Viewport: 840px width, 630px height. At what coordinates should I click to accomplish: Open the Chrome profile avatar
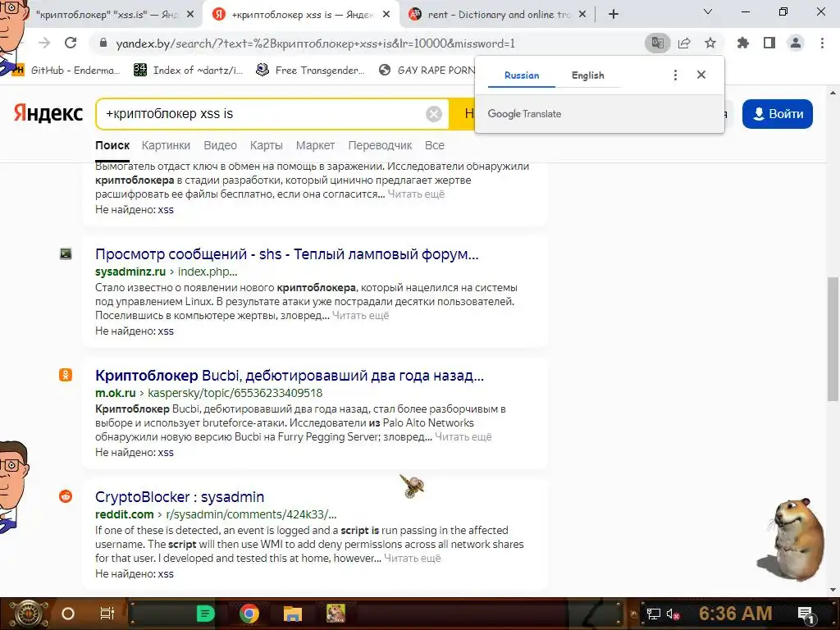(796, 43)
